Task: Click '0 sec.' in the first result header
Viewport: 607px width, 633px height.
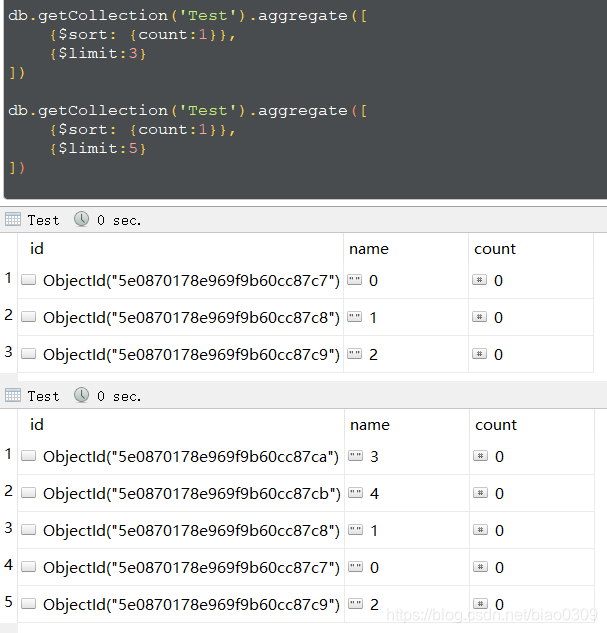Action: click(119, 220)
